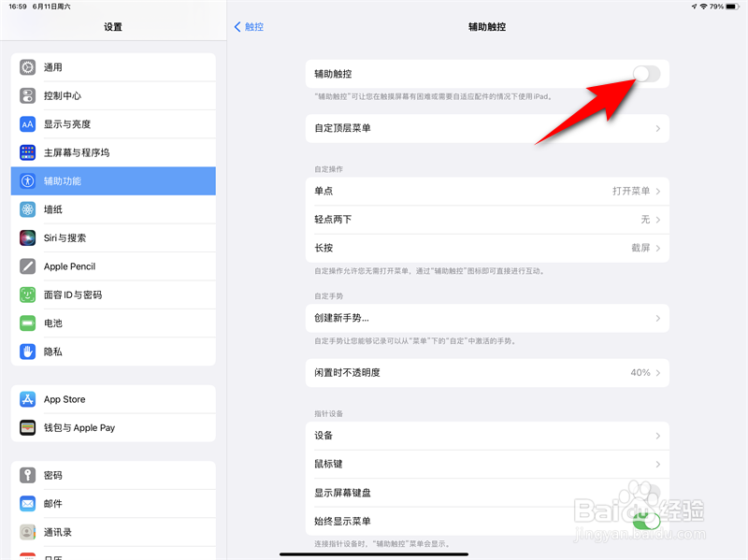Tap the 墙纸 flower icon
The height and width of the screenshot is (560, 748).
coord(28,209)
